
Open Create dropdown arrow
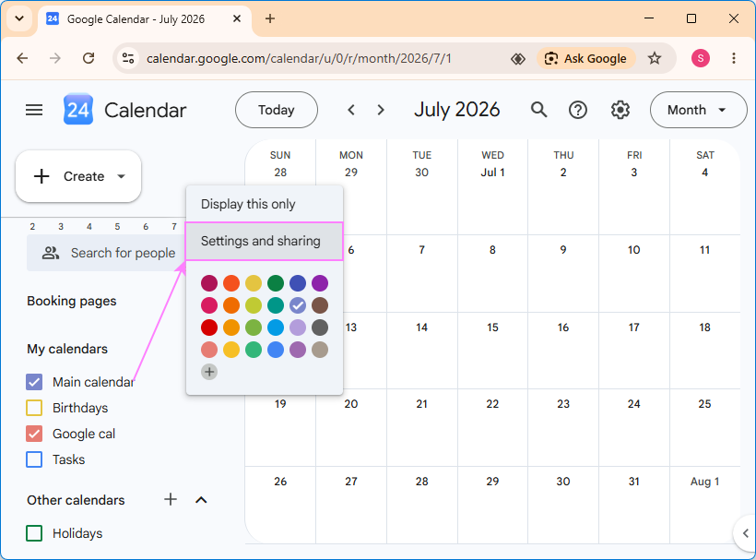click(x=122, y=176)
